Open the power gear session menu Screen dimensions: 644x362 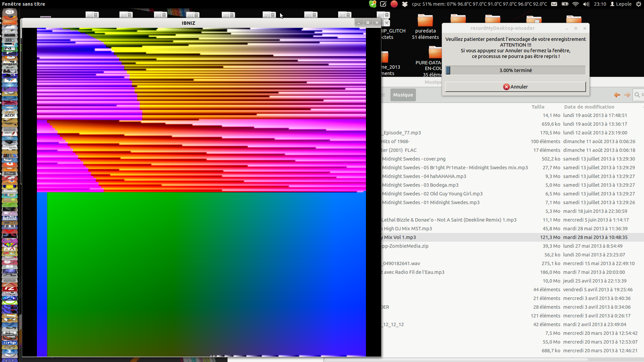pos(639,4)
